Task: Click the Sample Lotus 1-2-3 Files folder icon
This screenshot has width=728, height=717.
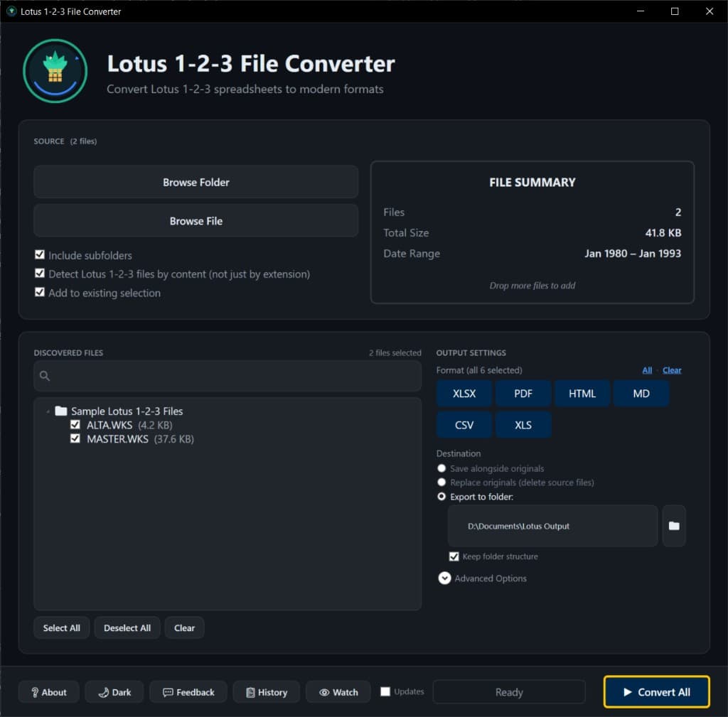Action: pos(61,411)
